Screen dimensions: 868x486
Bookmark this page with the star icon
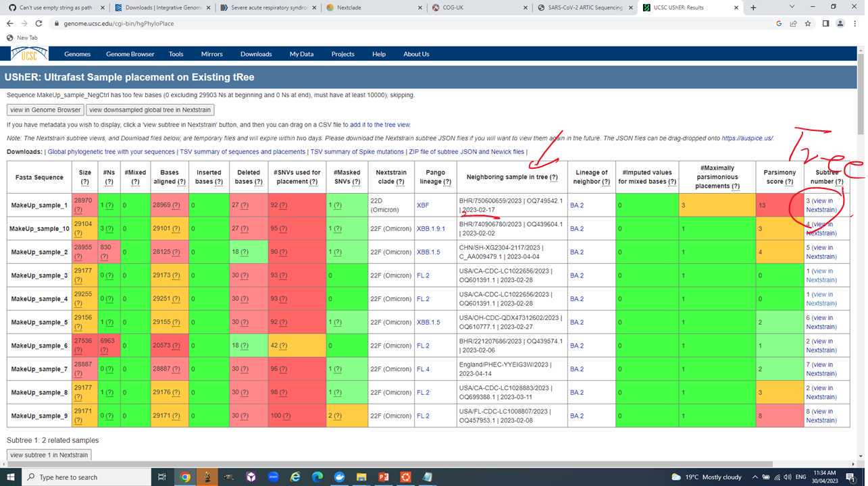point(808,23)
